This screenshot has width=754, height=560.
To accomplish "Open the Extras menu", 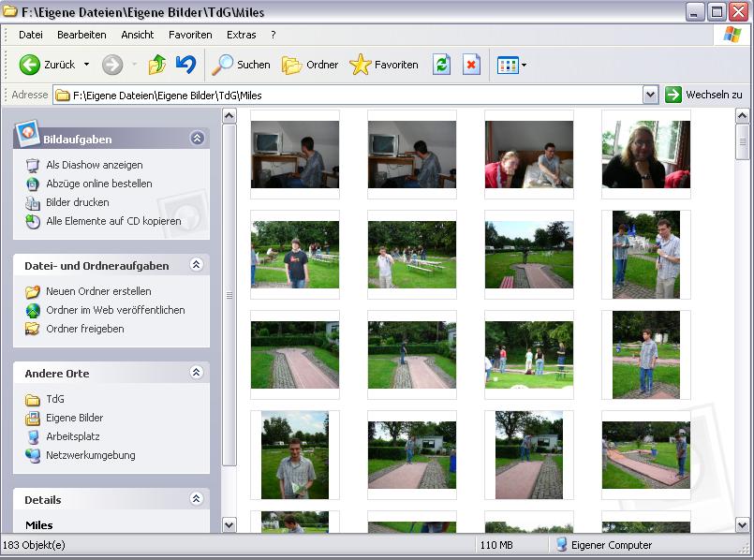I will pyautogui.click(x=241, y=35).
